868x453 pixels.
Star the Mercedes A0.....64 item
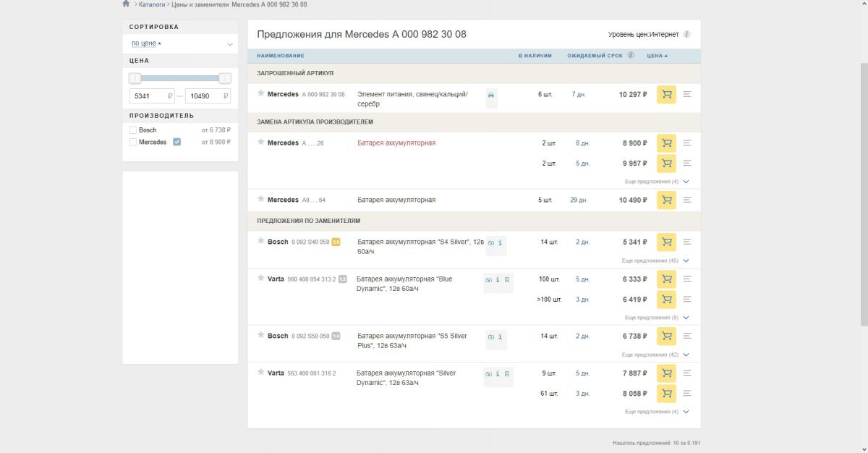click(261, 199)
